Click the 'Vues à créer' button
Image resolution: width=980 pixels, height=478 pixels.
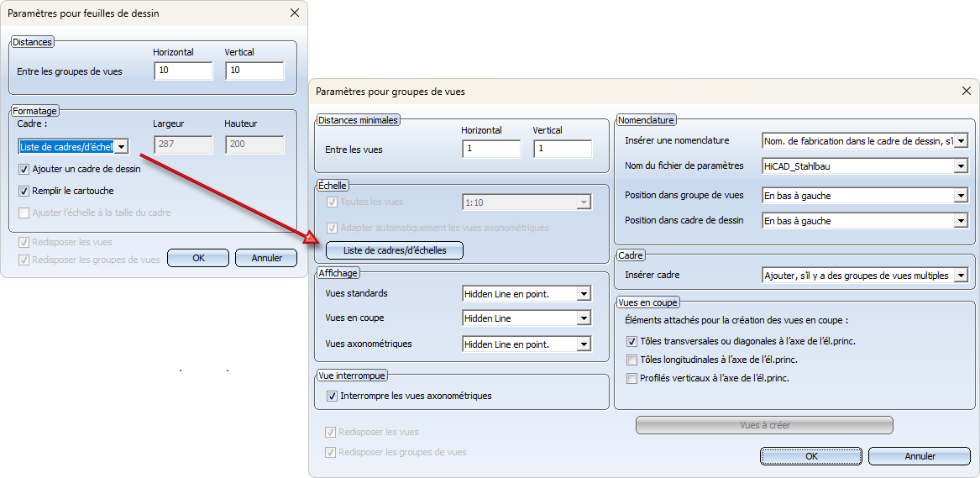coord(764,425)
